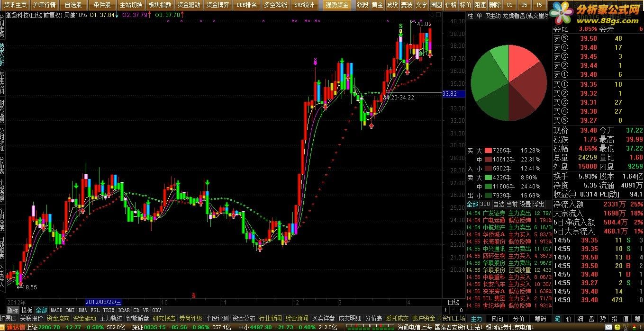The image size is (644, 331).
Task: Click the 设置 settings tab
Action: tap(525, 204)
